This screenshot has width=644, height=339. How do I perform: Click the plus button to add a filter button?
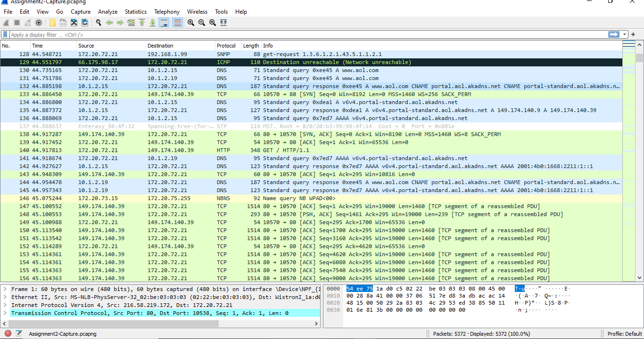tap(633, 34)
